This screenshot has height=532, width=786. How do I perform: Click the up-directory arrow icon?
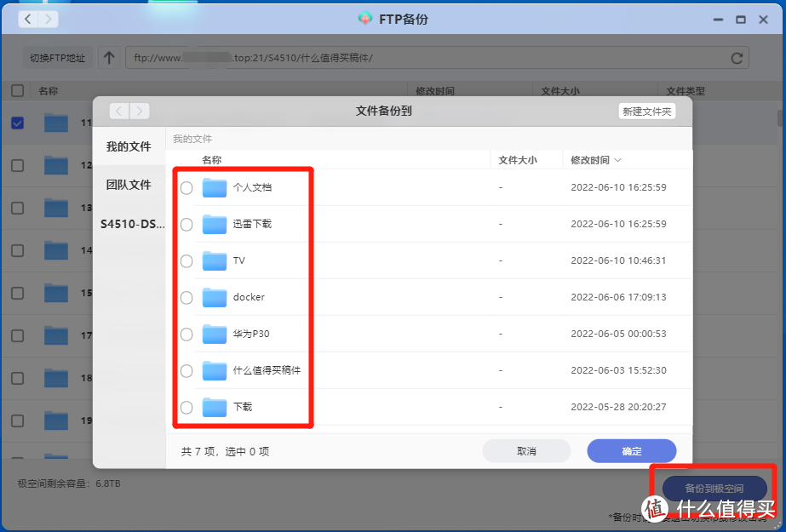tap(109, 58)
